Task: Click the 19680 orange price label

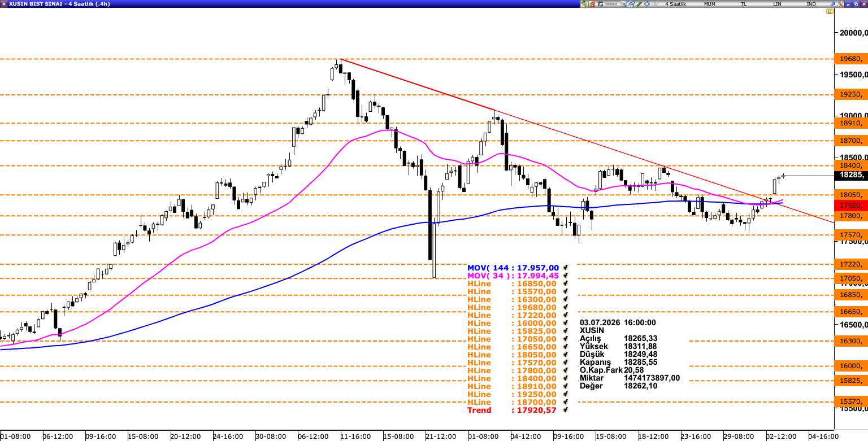Action: point(850,59)
